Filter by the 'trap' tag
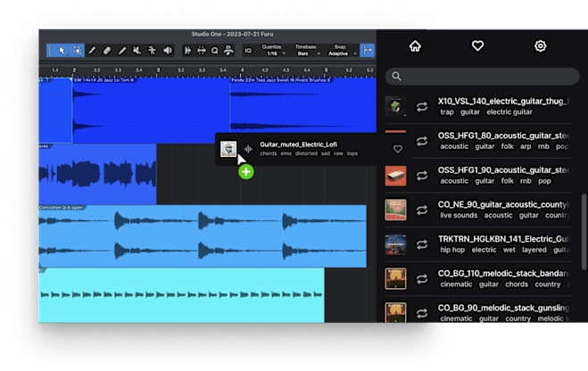 (448, 112)
